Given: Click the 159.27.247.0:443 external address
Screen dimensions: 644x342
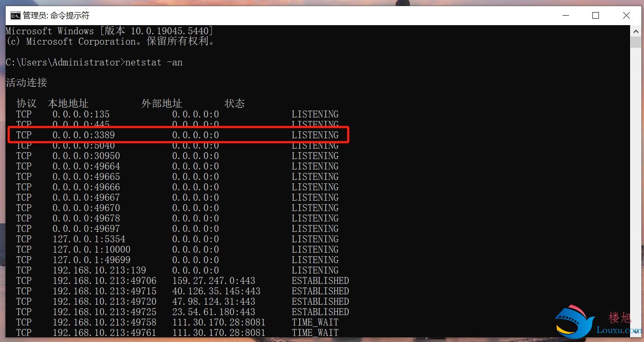Looking at the screenshot, I should 213,281.
